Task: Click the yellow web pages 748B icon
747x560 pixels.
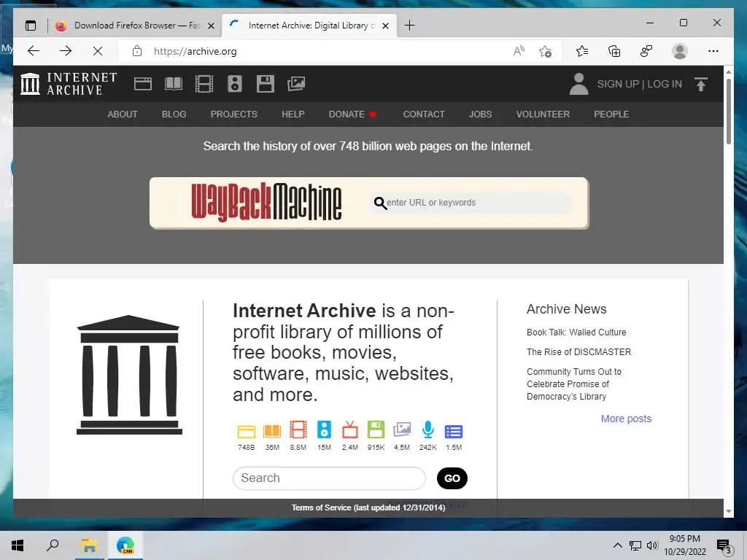Action: [x=247, y=431]
